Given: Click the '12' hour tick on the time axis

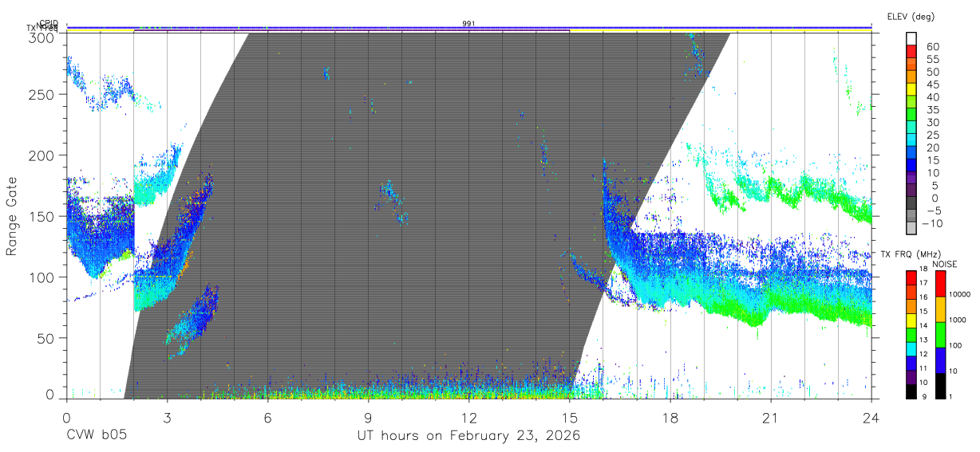Looking at the screenshot, I should [x=468, y=418].
